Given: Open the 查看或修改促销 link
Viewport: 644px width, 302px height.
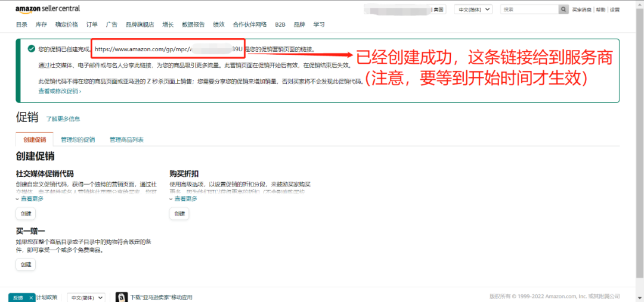Looking at the screenshot, I should (60, 91).
